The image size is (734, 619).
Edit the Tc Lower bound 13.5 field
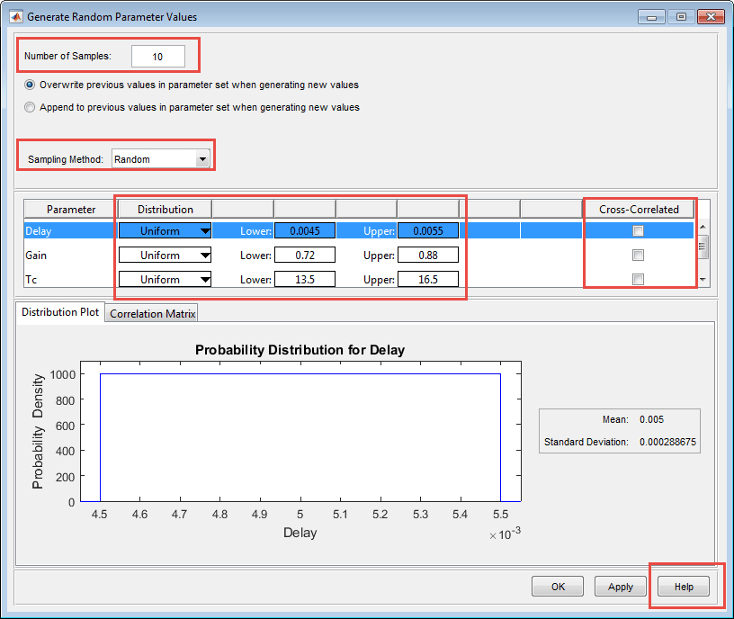click(x=305, y=280)
